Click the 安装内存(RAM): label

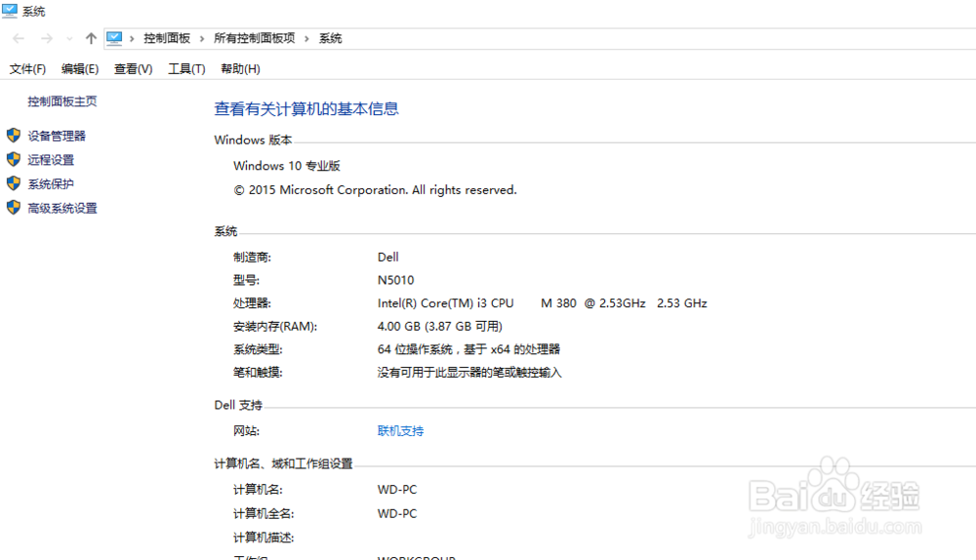[x=275, y=326]
